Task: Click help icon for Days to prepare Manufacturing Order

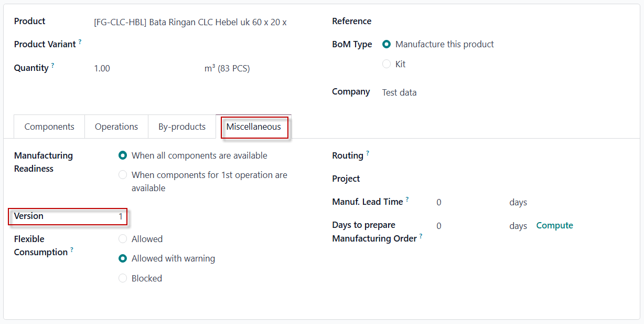Action: (421, 236)
